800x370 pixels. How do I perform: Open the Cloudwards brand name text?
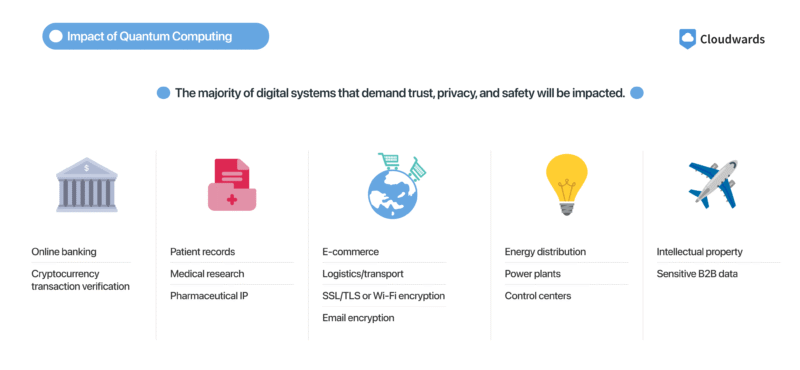click(x=732, y=39)
